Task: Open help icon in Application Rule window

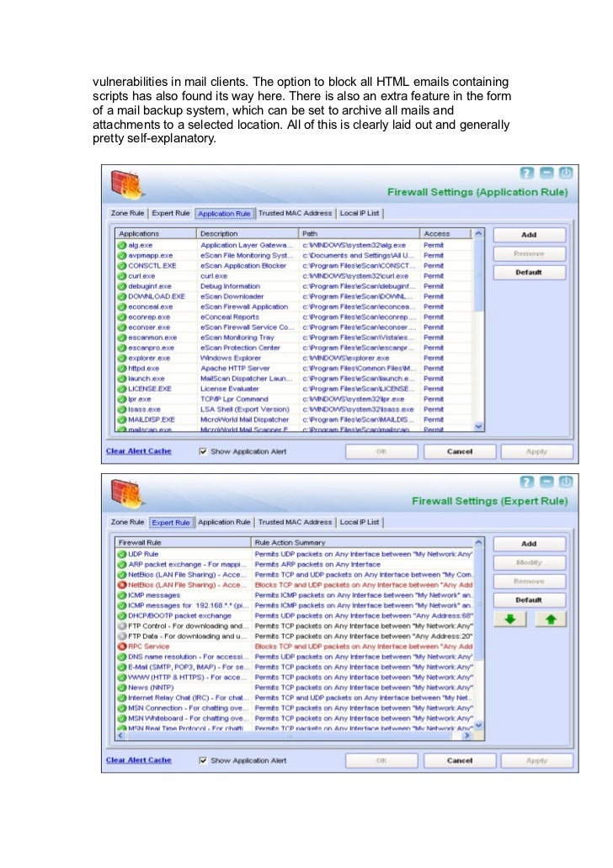Action: [x=526, y=173]
